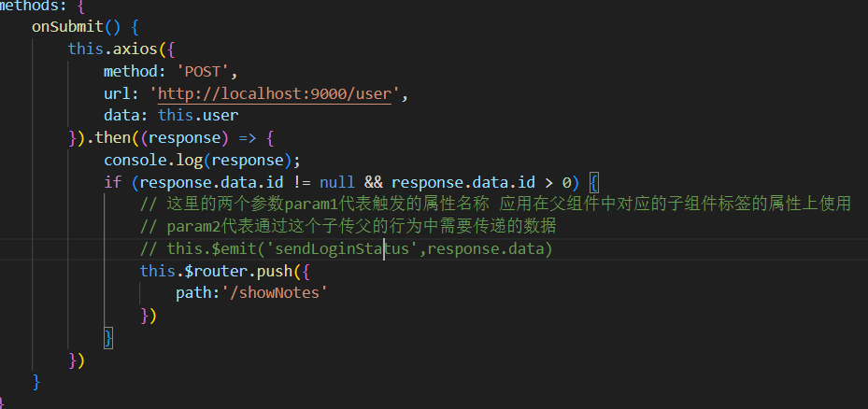Click the highlighted opening brace after '> 0)'

[x=594, y=182]
